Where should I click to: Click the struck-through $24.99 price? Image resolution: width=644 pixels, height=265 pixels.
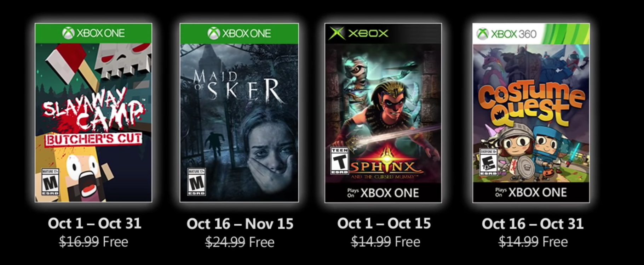click(225, 242)
